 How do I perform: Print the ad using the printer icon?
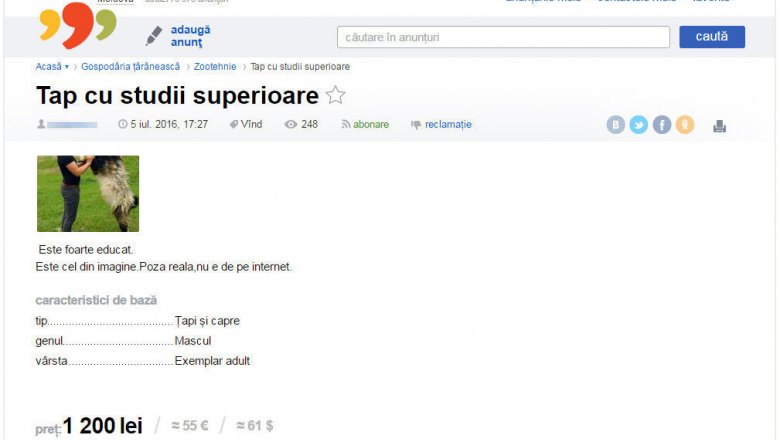pyautogui.click(x=719, y=126)
